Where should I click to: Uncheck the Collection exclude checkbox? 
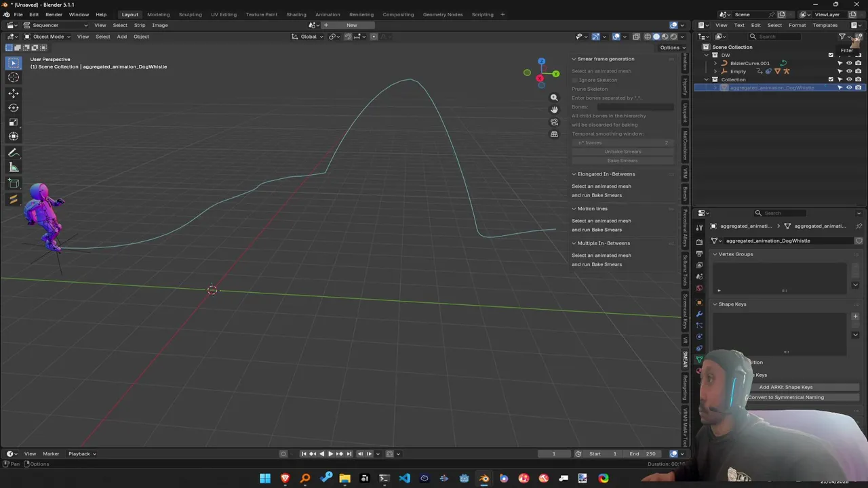click(x=831, y=79)
